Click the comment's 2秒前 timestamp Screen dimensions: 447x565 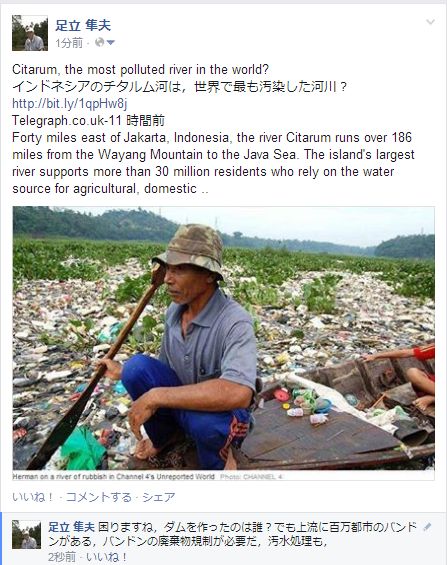tap(62, 557)
